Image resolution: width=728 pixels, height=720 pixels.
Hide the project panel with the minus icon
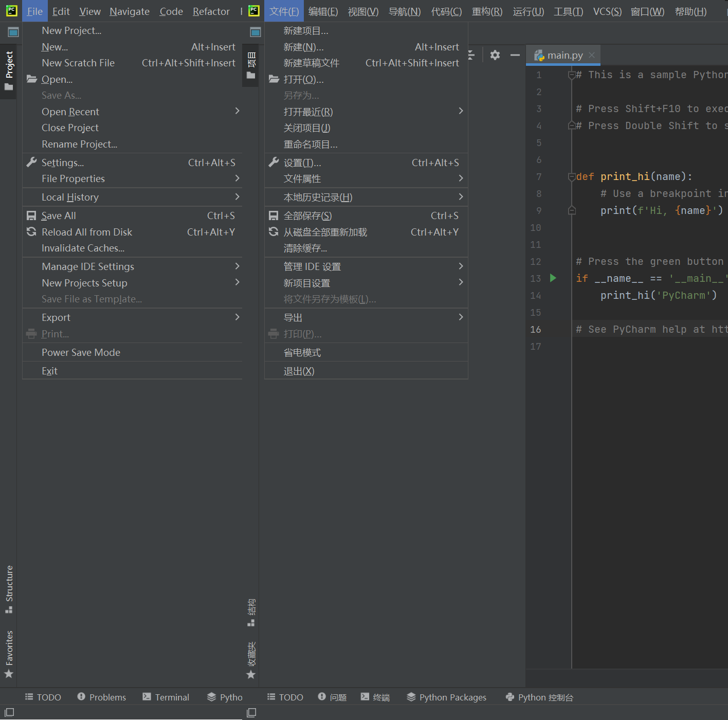[x=515, y=55]
